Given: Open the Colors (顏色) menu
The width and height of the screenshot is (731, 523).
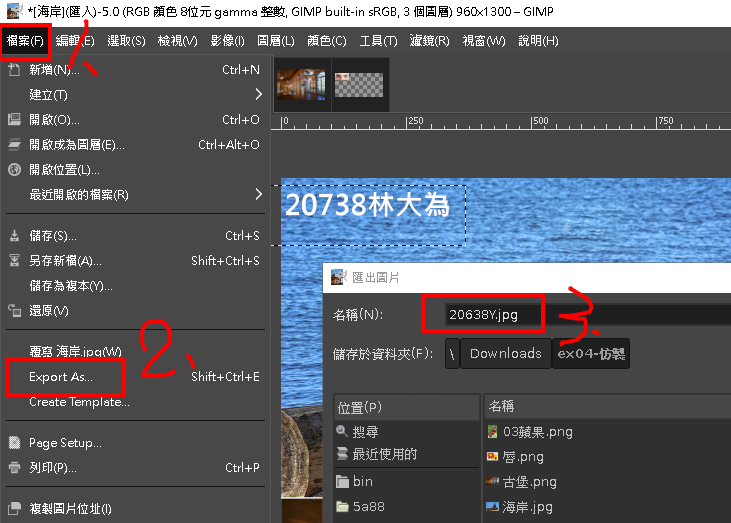Looking at the screenshot, I should 326,41.
